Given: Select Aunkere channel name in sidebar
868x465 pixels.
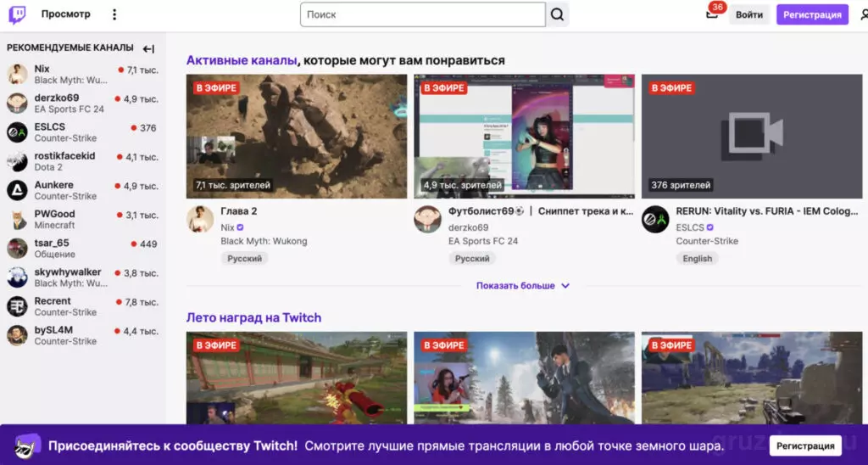Looking at the screenshot, I should (x=53, y=185).
